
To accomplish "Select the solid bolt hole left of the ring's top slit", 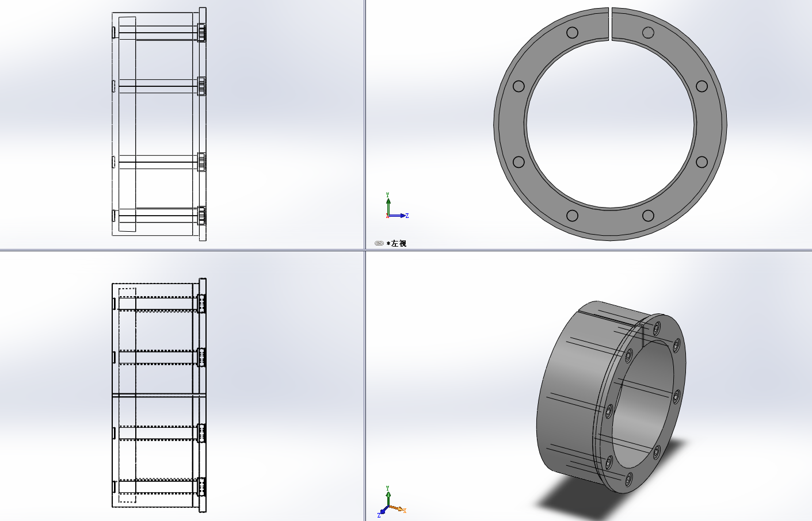I will 572,32.
